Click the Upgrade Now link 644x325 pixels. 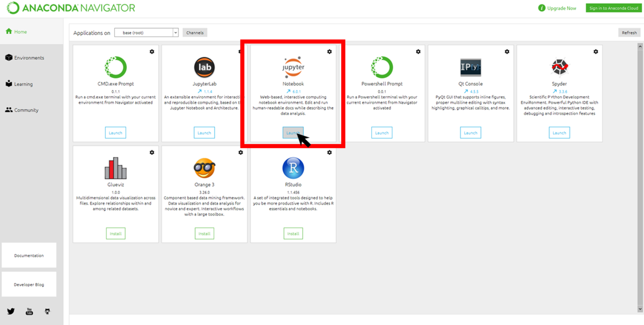tap(562, 8)
